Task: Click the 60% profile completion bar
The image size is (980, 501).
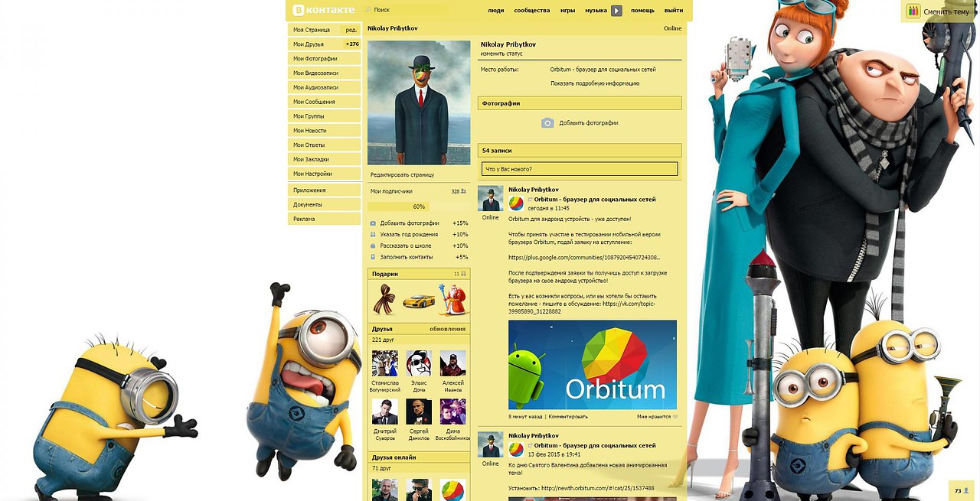Action: (x=419, y=207)
